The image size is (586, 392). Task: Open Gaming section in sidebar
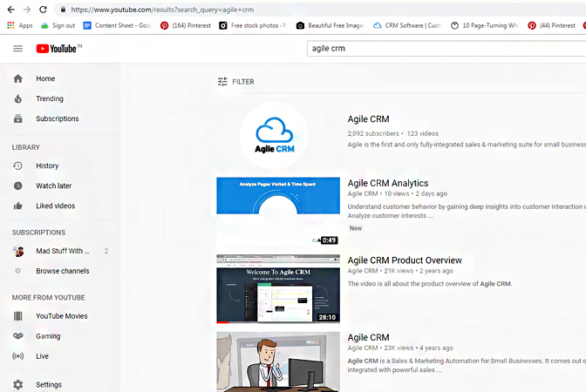47,336
